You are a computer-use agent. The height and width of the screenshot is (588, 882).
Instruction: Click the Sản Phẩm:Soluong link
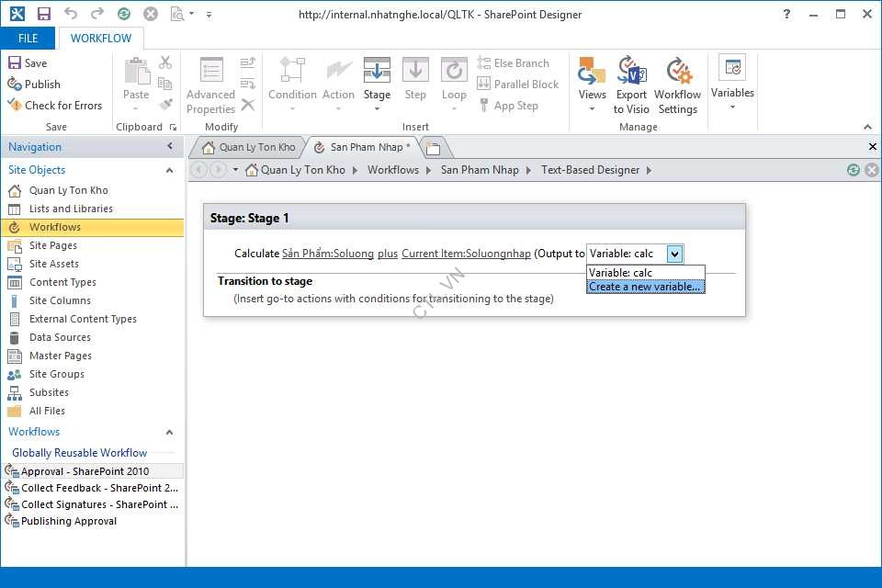(327, 254)
